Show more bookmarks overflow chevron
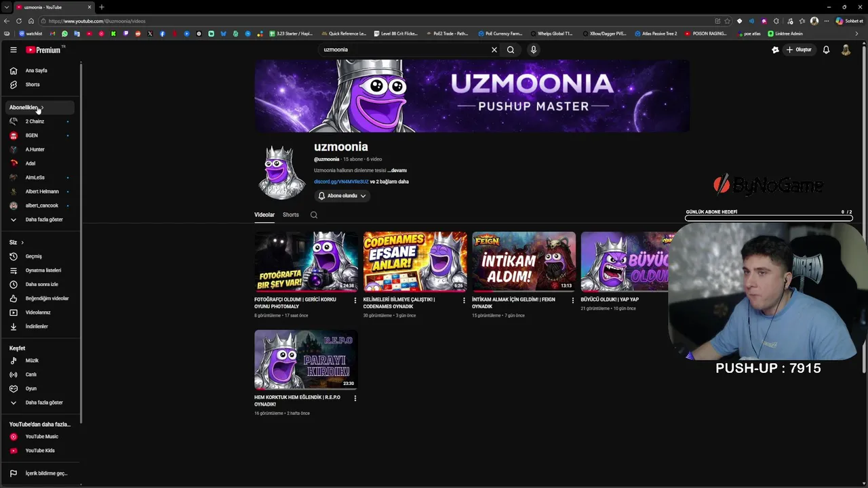The image size is (868, 488). [x=856, y=33]
